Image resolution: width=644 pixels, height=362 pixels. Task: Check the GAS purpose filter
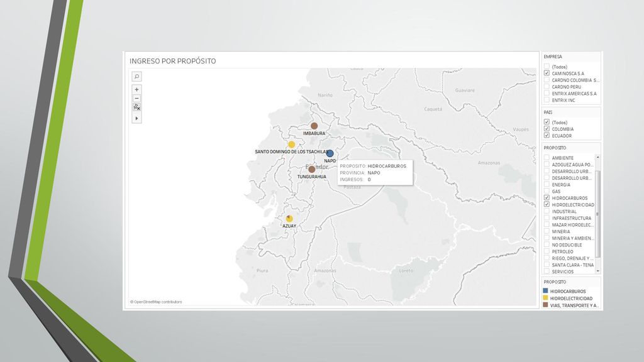[547, 191]
